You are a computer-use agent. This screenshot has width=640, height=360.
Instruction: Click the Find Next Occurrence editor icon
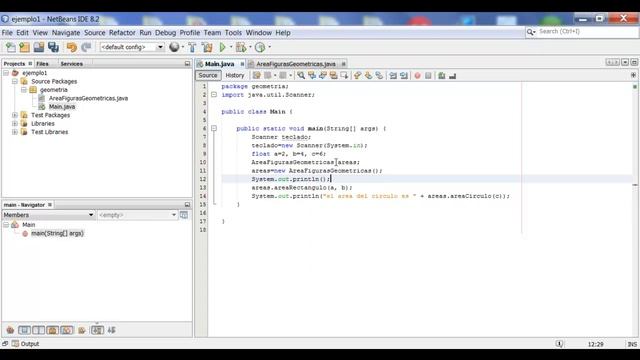tap(323, 76)
